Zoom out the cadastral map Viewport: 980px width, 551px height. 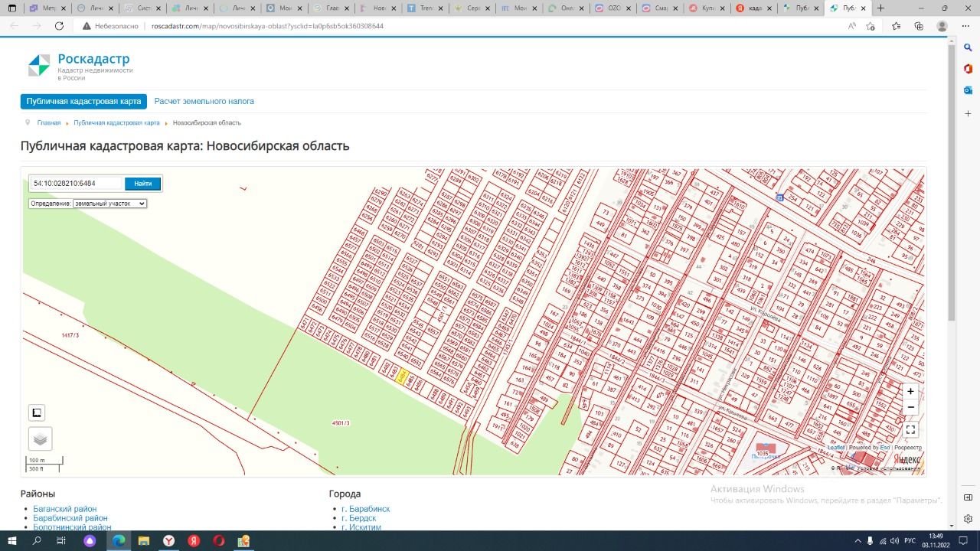910,407
